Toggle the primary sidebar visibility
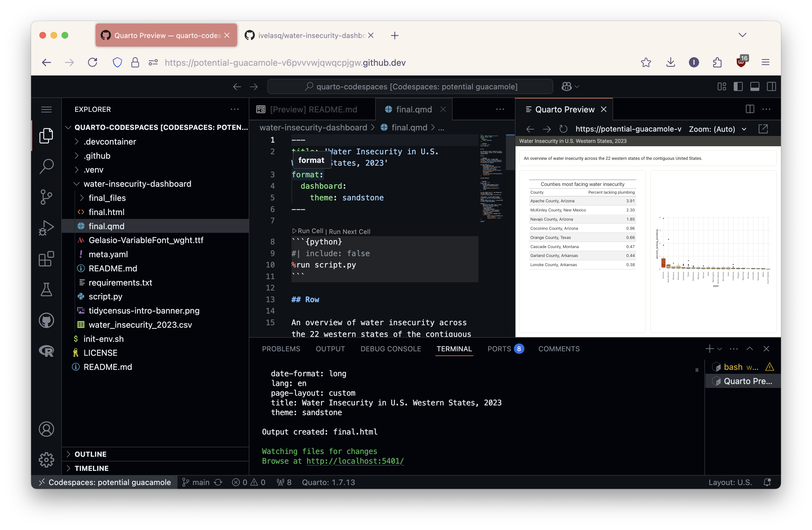Viewport: 812px width, 530px height. click(x=738, y=87)
